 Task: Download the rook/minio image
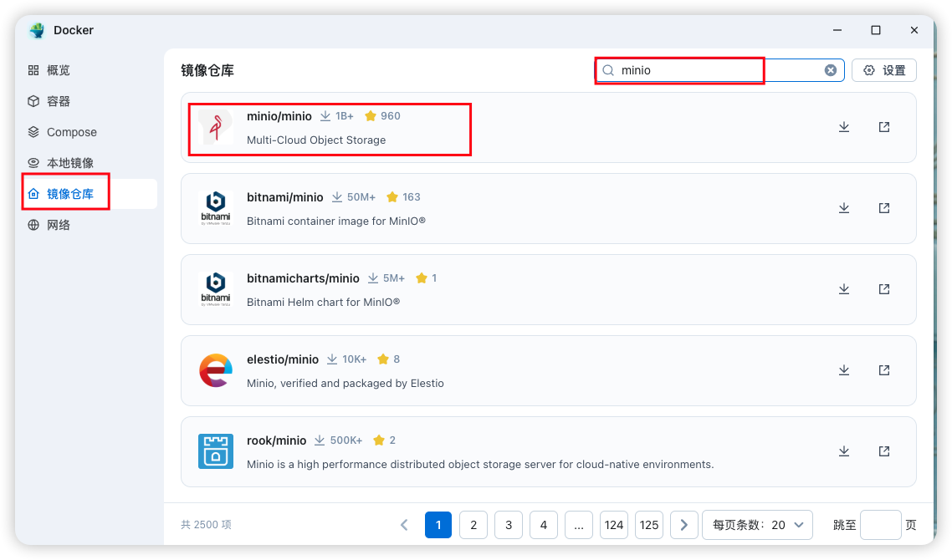click(844, 451)
